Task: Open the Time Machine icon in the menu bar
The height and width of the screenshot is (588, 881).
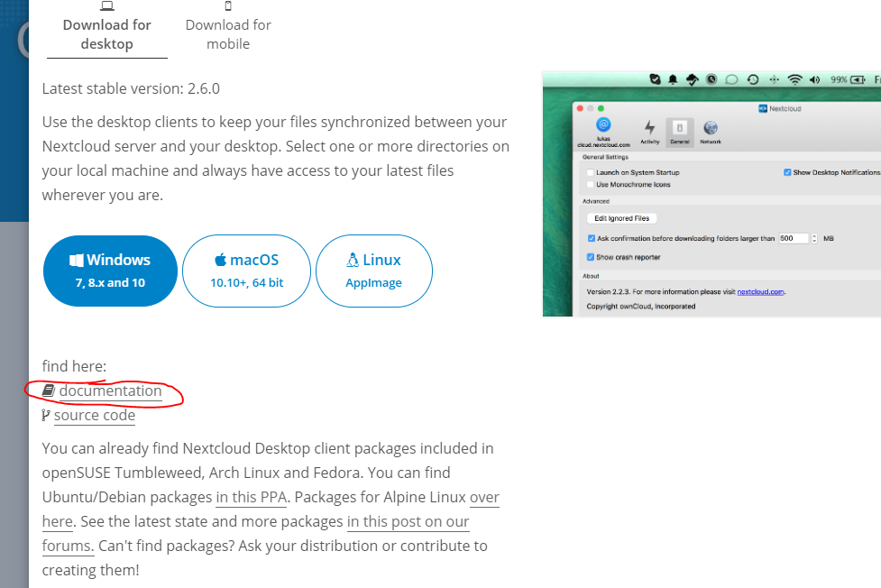Action: [x=751, y=79]
